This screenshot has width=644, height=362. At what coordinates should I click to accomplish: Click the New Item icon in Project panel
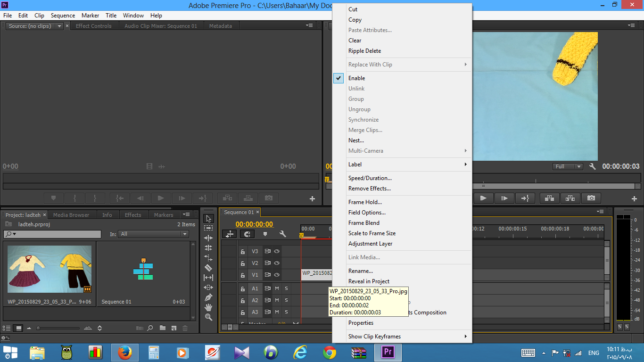pyautogui.click(x=173, y=328)
